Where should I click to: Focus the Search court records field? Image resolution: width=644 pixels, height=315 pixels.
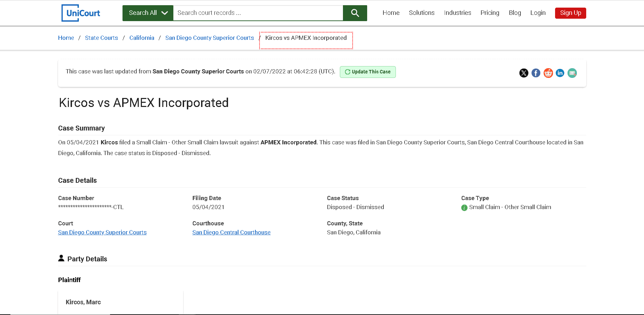click(258, 13)
